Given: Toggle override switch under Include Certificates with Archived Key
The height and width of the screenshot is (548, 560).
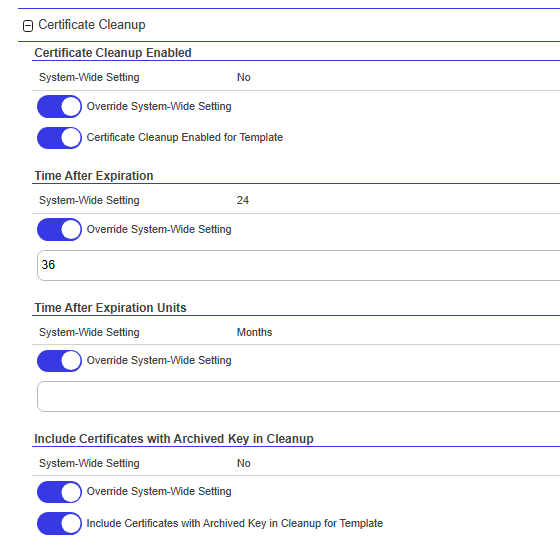Looking at the screenshot, I should 59,492.
